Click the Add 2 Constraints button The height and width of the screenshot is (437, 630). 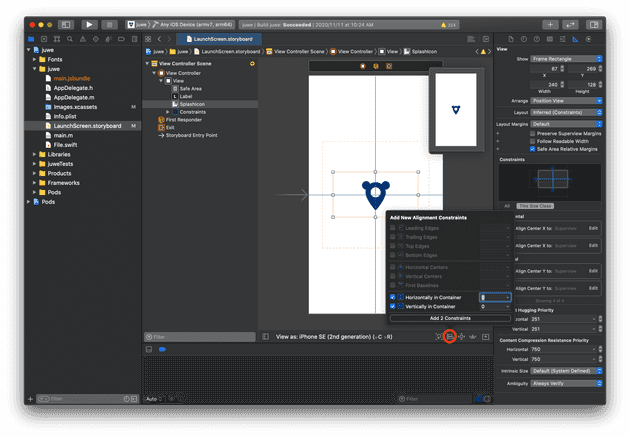click(450, 318)
